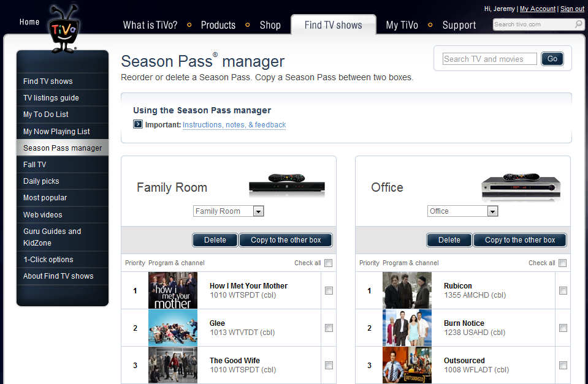Open the Rubicon show thumbnail
Viewport: 588px width, 384px height.
[407, 290]
